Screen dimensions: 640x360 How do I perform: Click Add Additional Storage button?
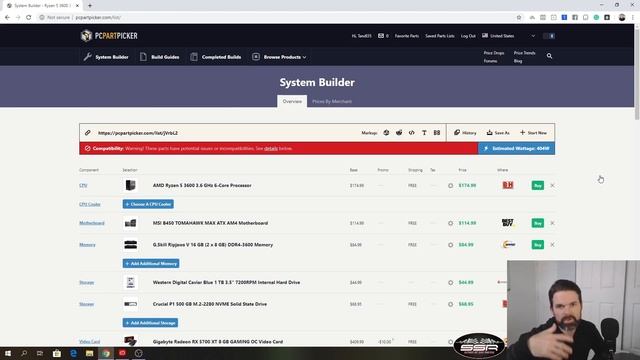[x=150, y=323]
